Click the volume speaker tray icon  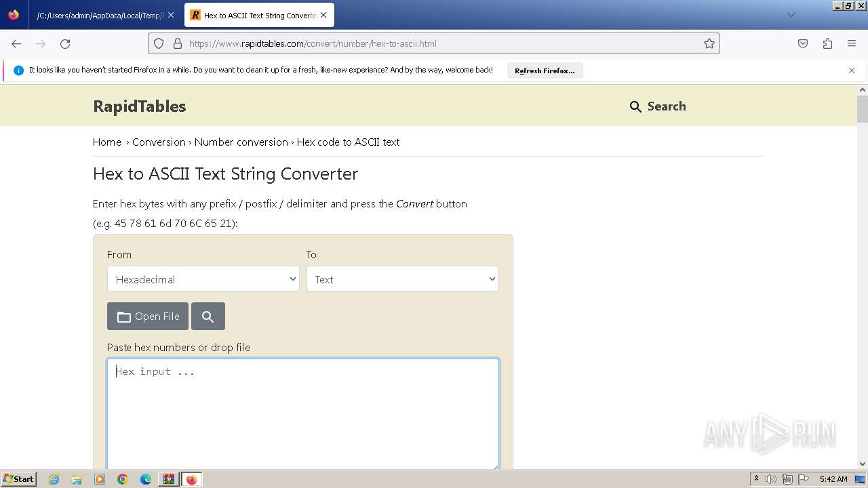[771, 479]
